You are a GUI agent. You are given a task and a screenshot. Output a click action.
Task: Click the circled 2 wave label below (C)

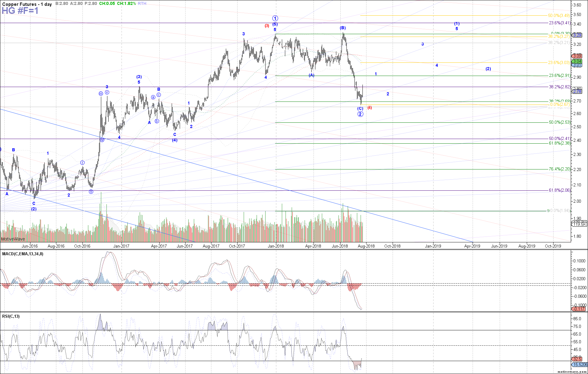click(360, 114)
